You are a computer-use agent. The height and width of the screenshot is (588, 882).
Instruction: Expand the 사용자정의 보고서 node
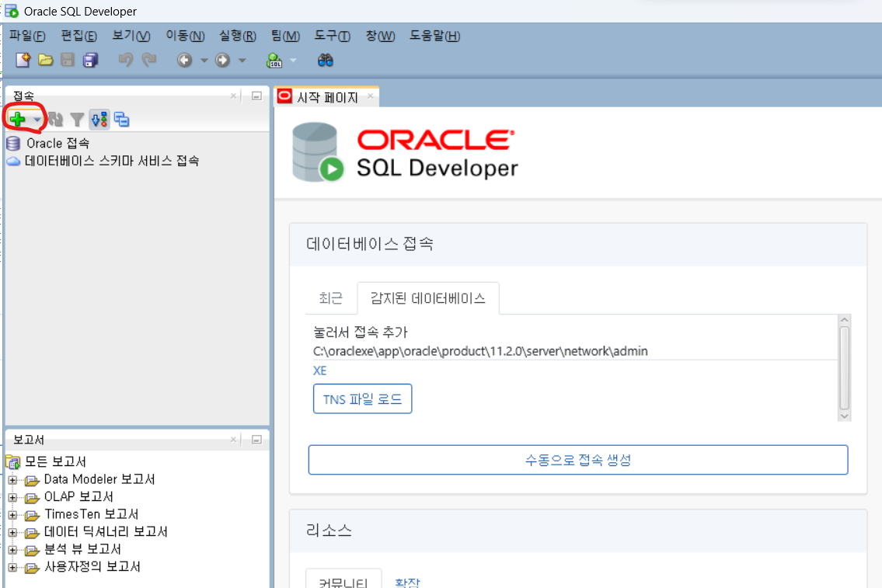coord(13,567)
